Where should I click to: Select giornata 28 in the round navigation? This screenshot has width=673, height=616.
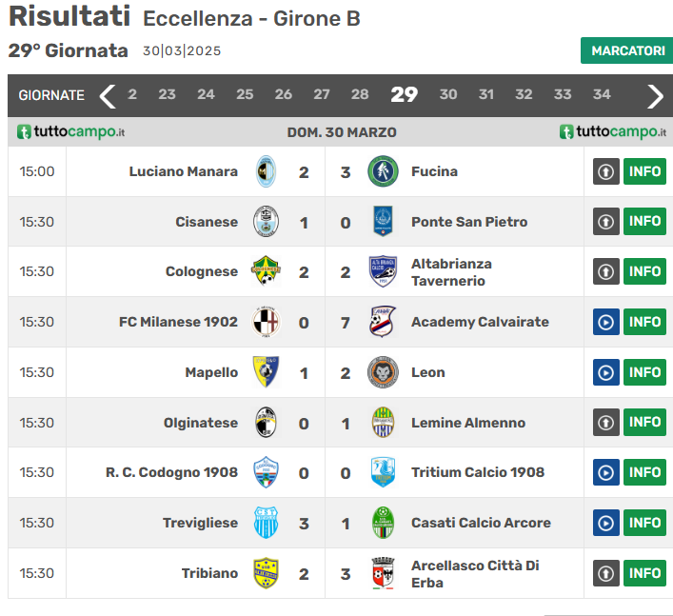coord(360,94)
